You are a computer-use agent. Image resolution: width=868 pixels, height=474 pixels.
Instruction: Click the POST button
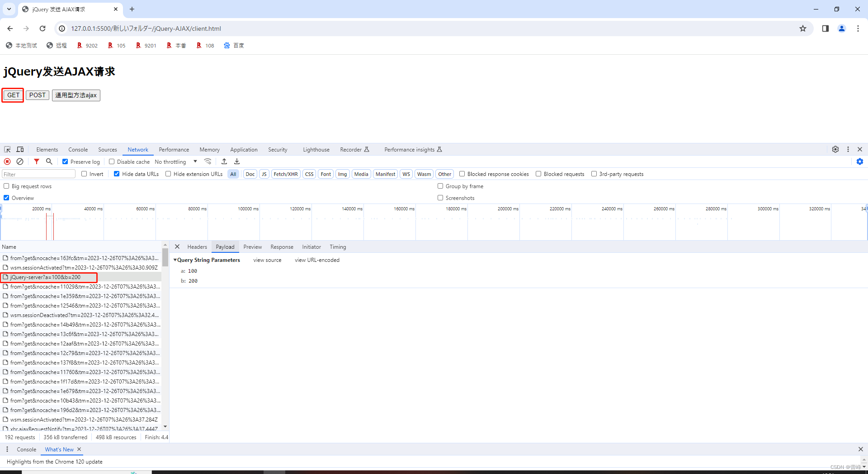[38, 95]
